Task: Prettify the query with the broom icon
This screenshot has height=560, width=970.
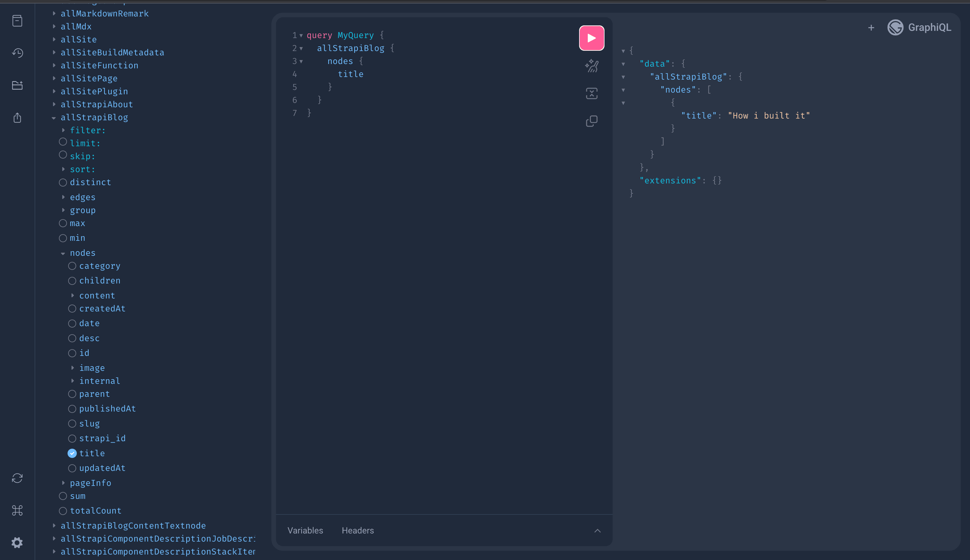Action: [592, 66]
